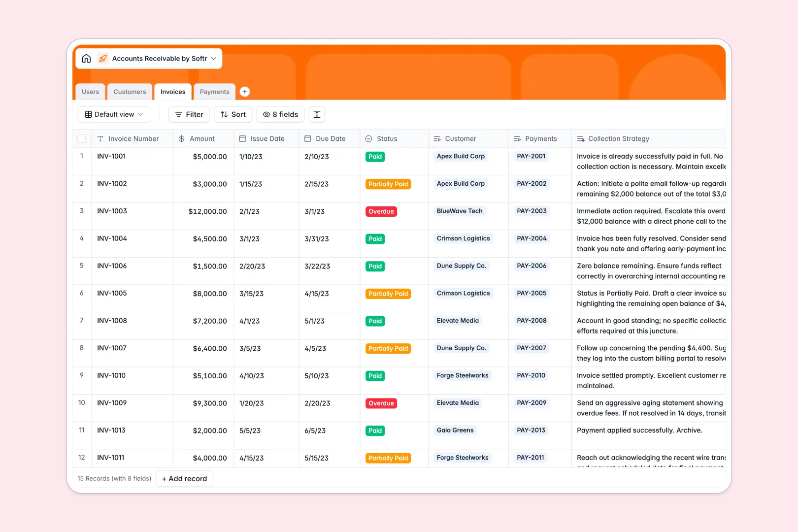Switch to the Payments tab

coord(214,92)
